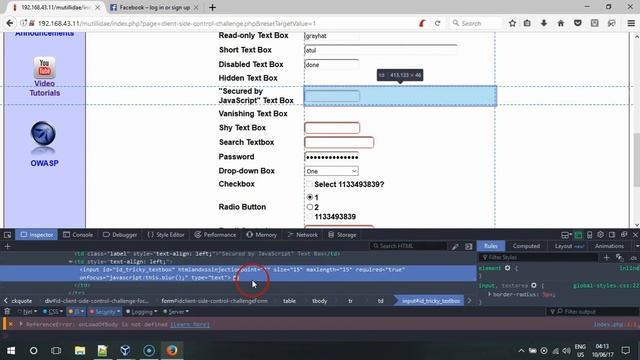
Task: Close the Facebook tab
Action: click(x=196, y=7)
